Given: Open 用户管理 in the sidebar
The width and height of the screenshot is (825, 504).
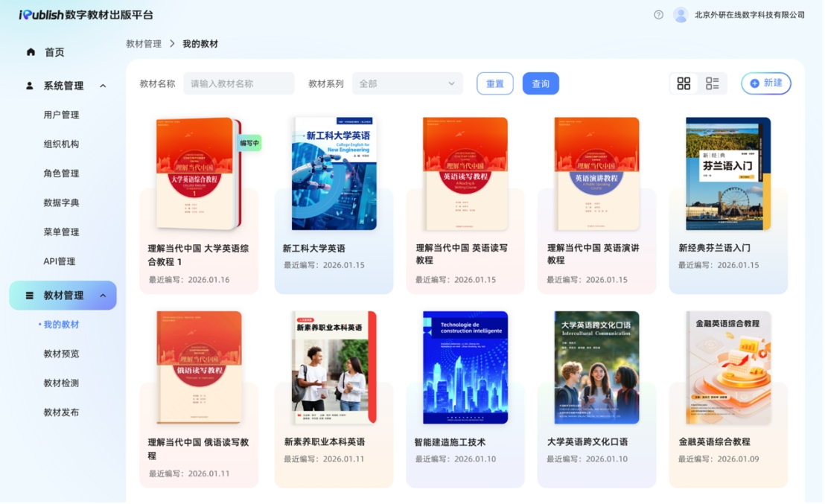Looking at the screenshot, I should [x=61, y=115].
